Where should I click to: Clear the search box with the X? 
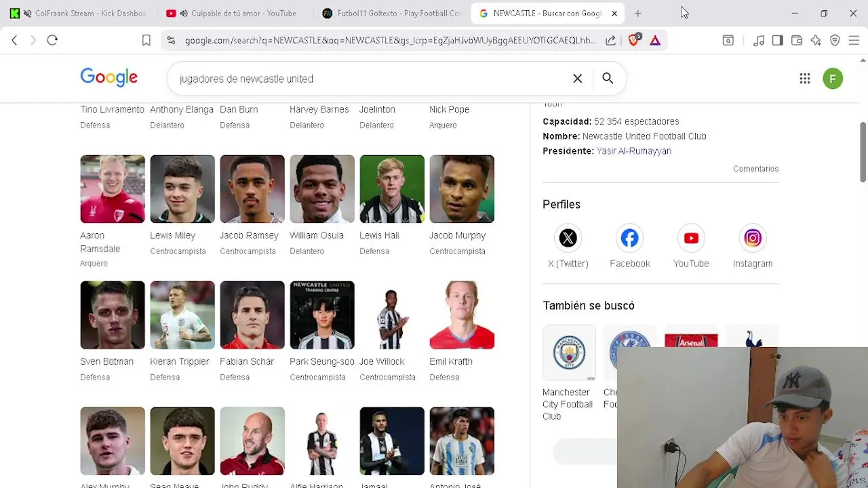577,79
